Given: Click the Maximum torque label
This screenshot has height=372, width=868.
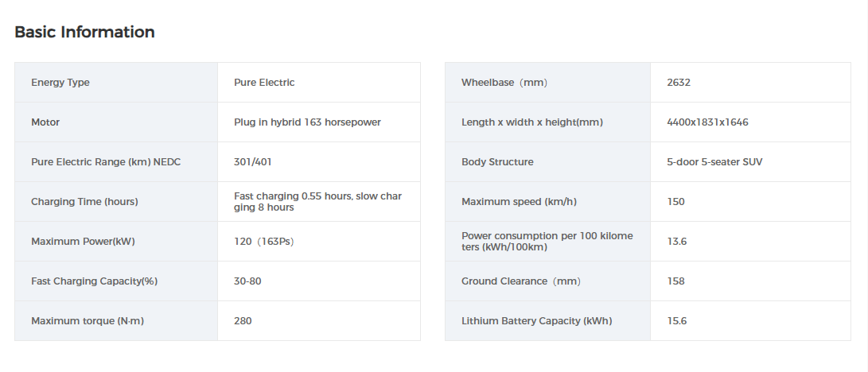Looking at the screenshot, I should click(88, 321).
